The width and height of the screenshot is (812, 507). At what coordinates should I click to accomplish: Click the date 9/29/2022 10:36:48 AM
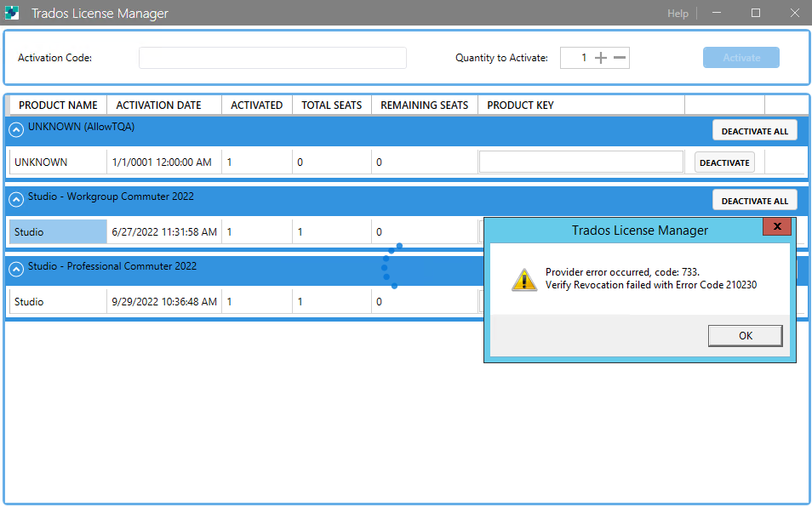pyautogui.click(x=164, y=302)
